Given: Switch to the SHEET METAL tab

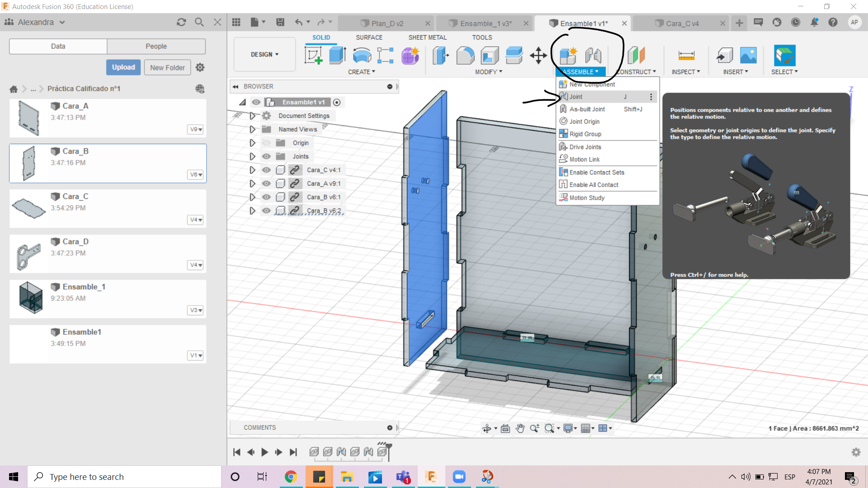Looking at the screenshot, I should pyautogui.click(x=427, y=38).
